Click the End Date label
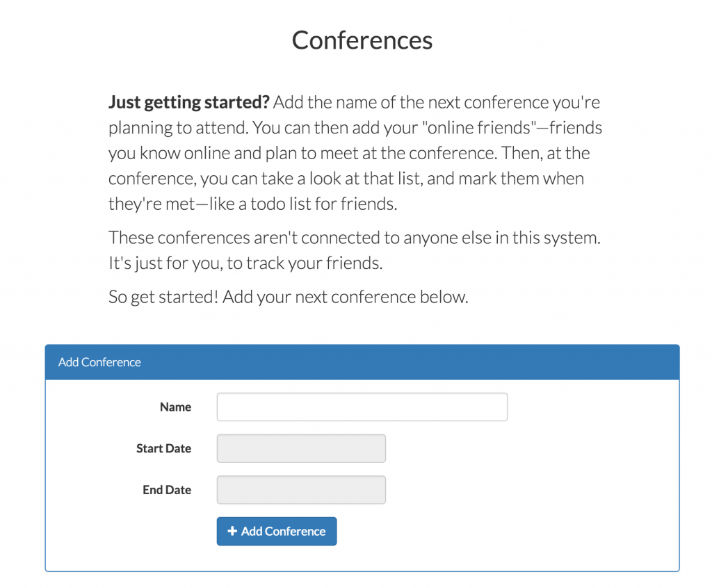The width and height of the screenshot is (712, 588). click(x=167, y=489)
